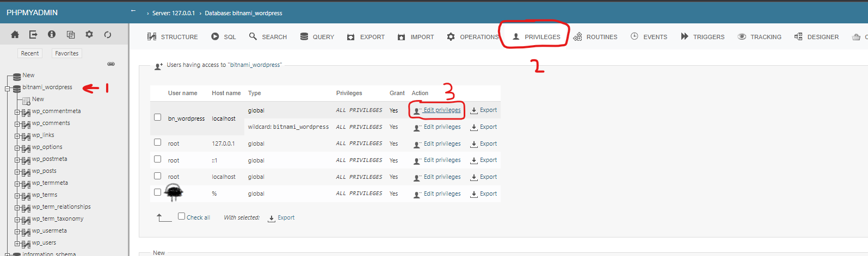Expand the wp_links table node
Screen dimensions: 868x256
(x=17, y=136)
